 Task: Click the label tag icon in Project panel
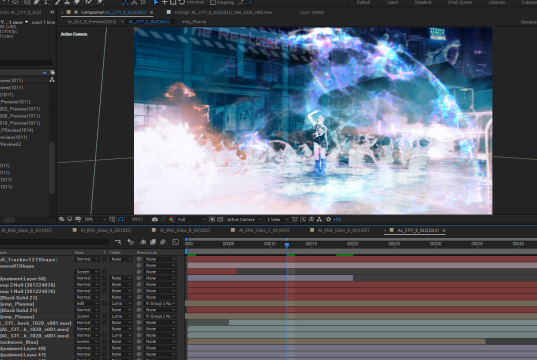(52, 72)
